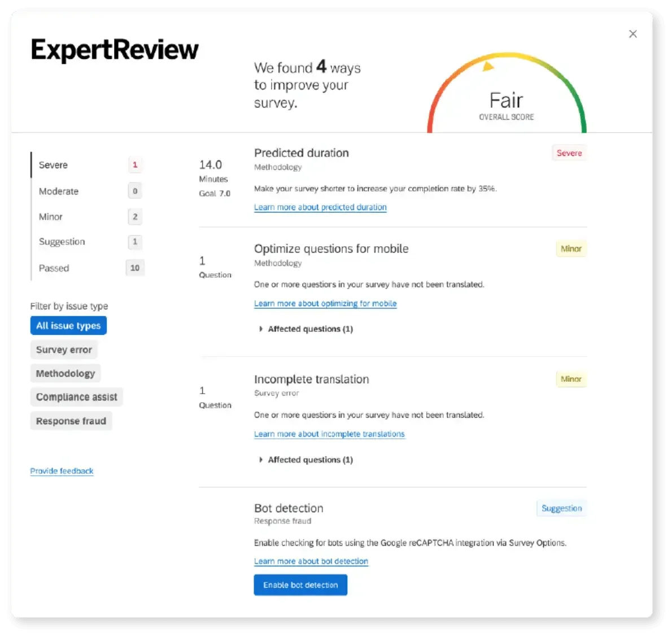Screen dimensions: 672x637
Task: Expand Affected questions under Incomplete translation
Action: click(306, 460)
